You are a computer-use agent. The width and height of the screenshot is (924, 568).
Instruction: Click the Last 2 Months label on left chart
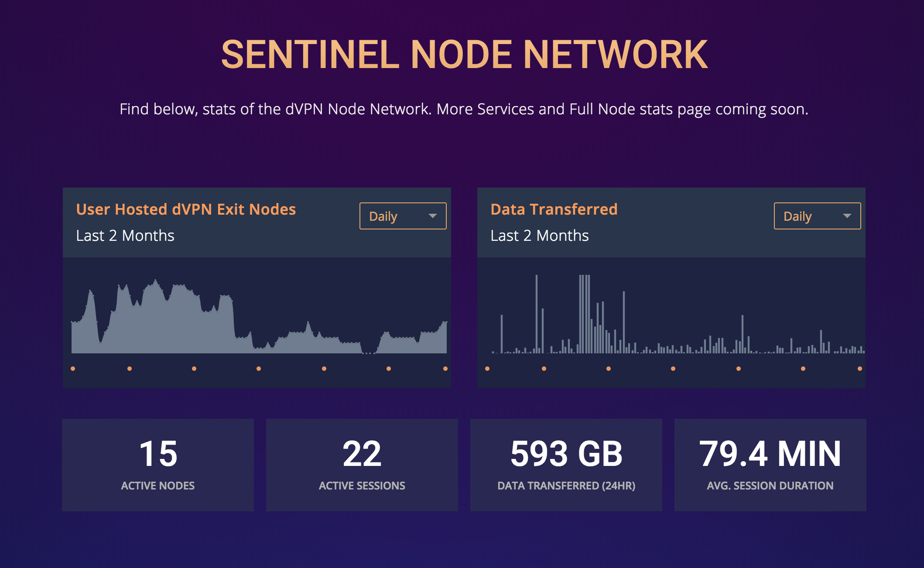tap(125, 236)
